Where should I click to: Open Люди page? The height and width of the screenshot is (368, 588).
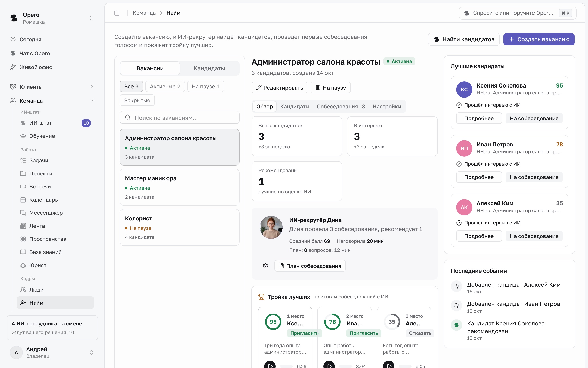coord(55,290)
